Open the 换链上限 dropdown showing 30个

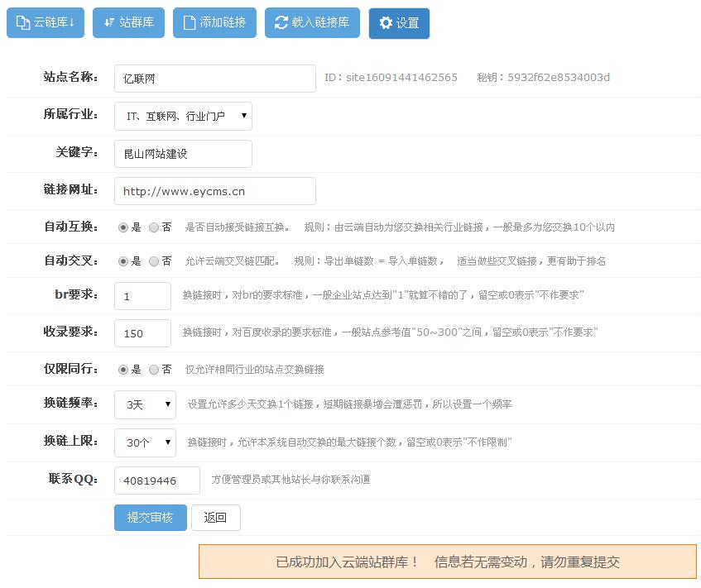point(145,442)
